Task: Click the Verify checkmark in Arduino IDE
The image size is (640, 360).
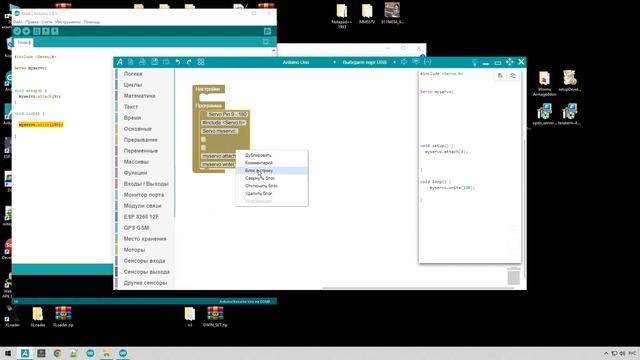Action: tap(17, 31)
